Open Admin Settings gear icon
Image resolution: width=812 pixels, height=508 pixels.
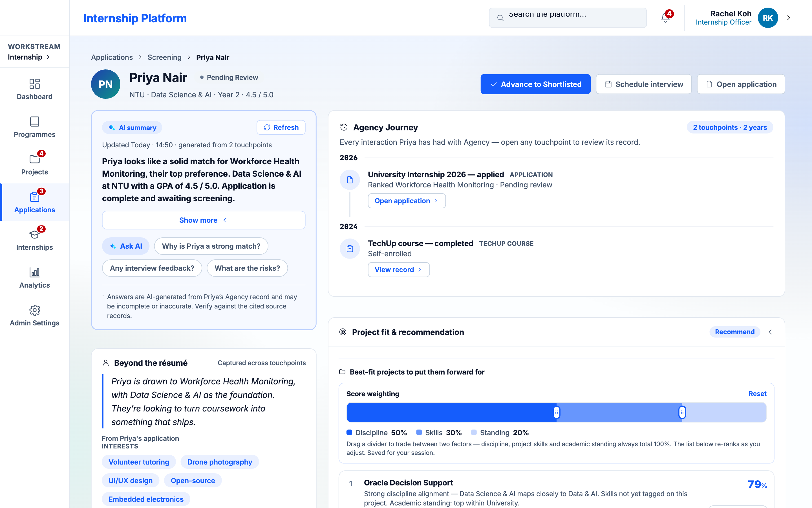coord(35,310)
